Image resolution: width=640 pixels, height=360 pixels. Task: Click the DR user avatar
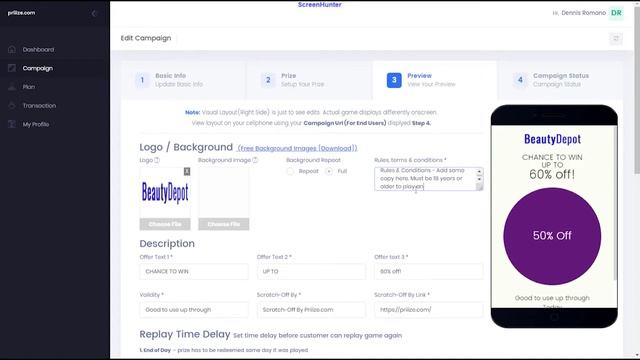point(616,13)
